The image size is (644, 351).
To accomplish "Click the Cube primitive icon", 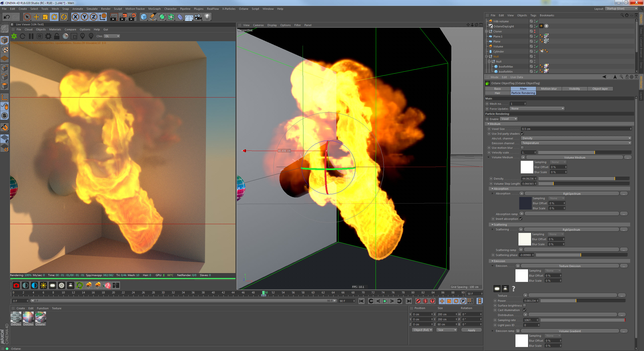I will click(144, 17).
